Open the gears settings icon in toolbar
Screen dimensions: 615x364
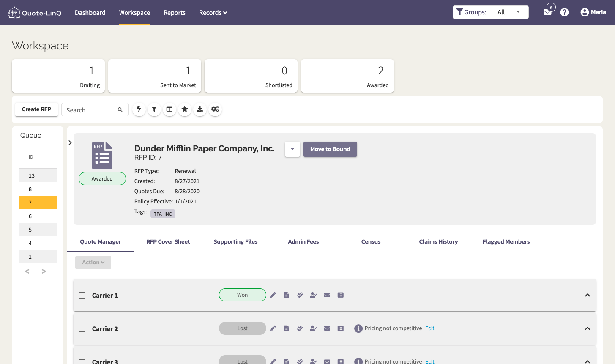coord(215,109)
